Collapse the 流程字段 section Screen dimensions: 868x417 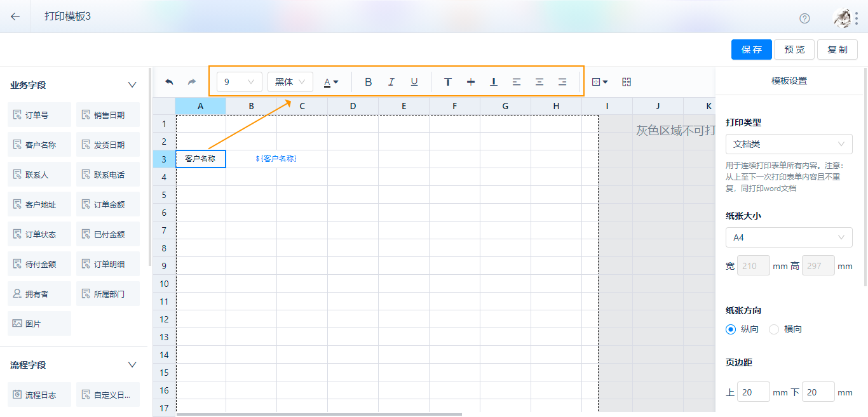click(x=132, y=364)
